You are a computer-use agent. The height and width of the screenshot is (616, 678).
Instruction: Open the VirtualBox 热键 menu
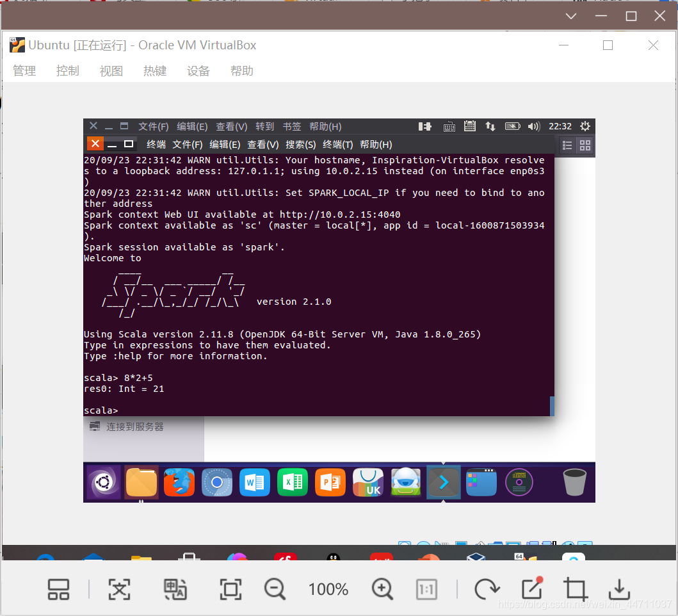coord(155,70)
